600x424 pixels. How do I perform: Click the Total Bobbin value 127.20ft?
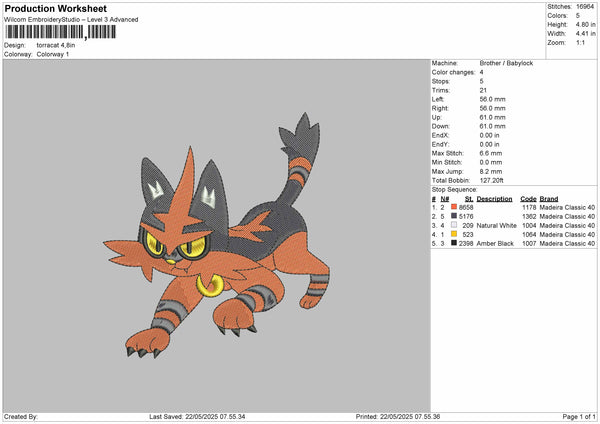492,180
